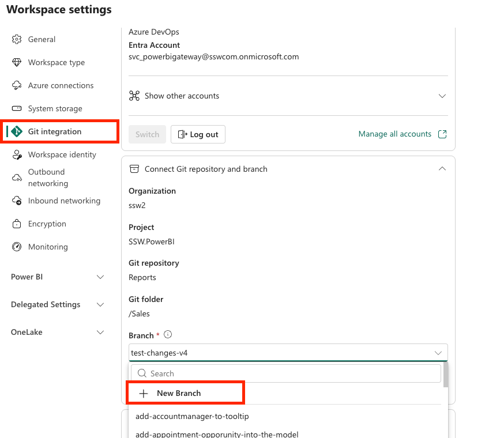The height and width of the screenshot is (438, 504).
Task: Click the Inbound networking cloud icon
Action: point(17,201)
